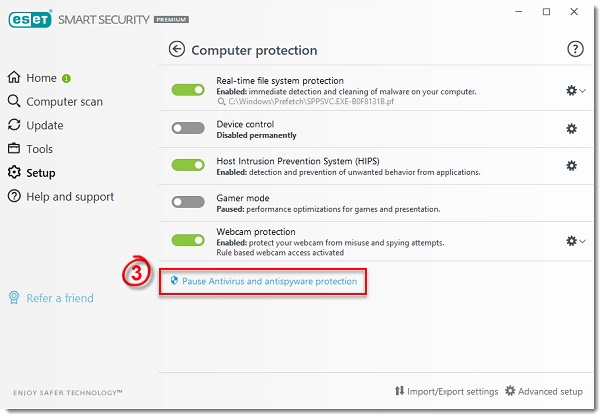Open HIPS settings gear icon
The width and height of the screenshot is (600, 415).
tap(572, 165)
